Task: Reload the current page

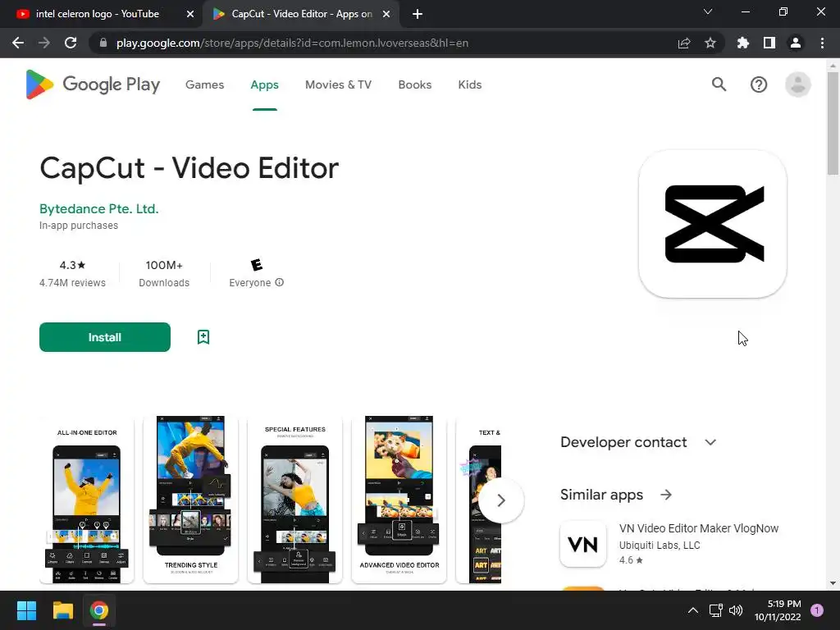Action: 71,43
